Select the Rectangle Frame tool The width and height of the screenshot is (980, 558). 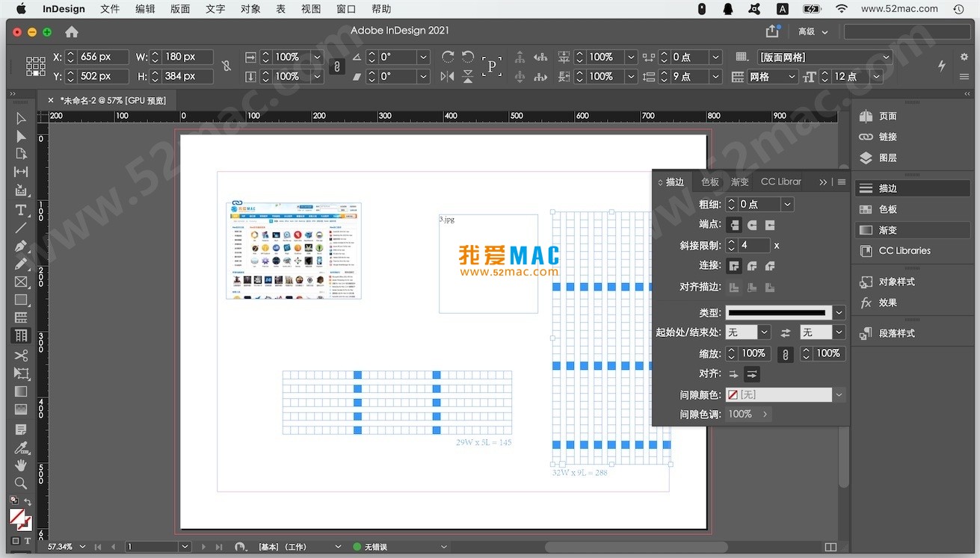click(21, 282)
